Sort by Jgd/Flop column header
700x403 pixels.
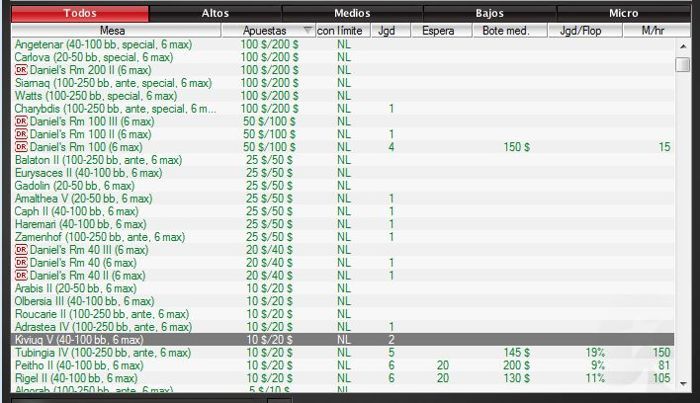pos(584,30)
